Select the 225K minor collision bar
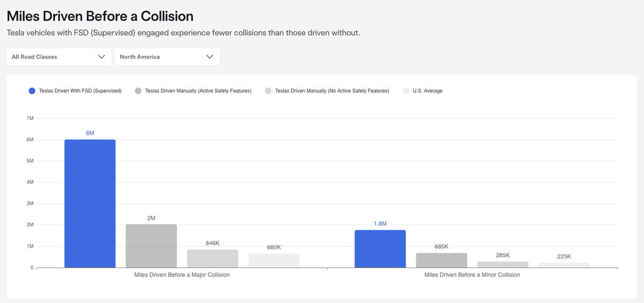The image size is (644, 303). click(564, 265)
